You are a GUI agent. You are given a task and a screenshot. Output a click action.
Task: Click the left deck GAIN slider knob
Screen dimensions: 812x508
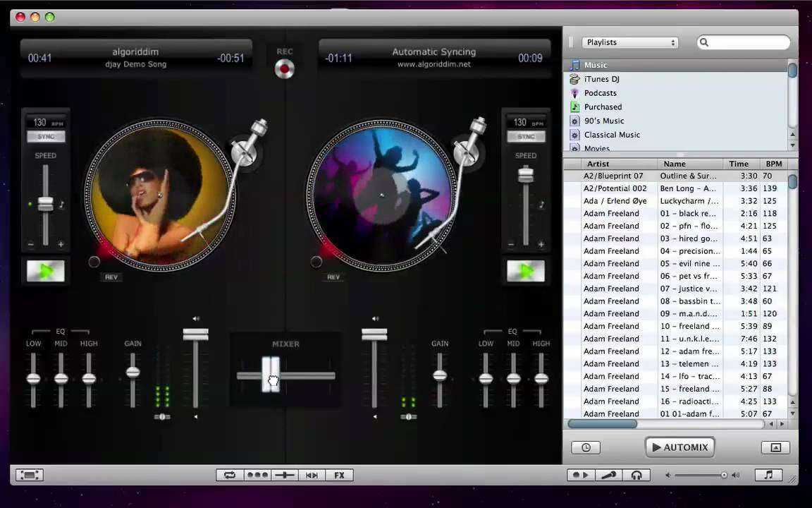(x=133, y=373)
